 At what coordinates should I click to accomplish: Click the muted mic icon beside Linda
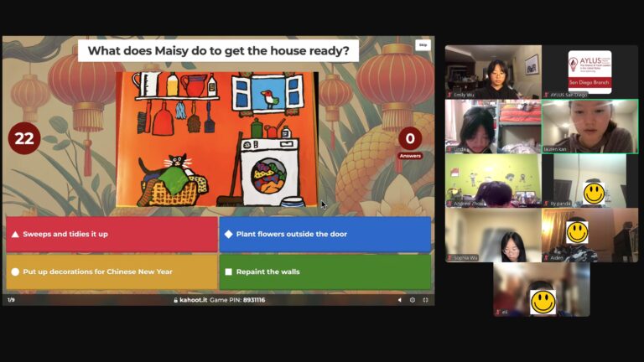point(449,149)
